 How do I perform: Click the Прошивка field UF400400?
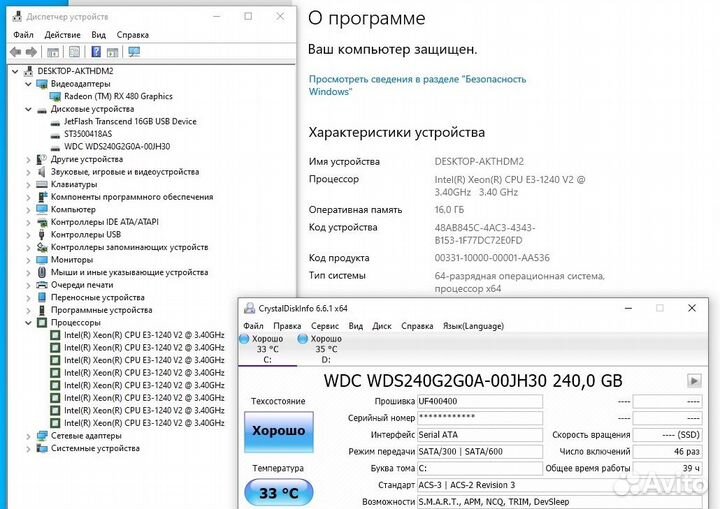[480, 401]
